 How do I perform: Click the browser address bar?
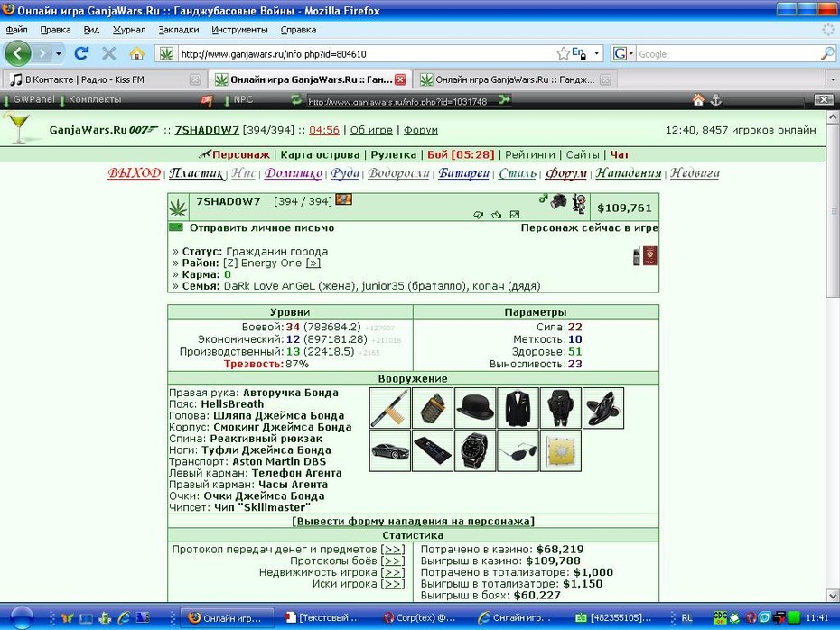367,54
